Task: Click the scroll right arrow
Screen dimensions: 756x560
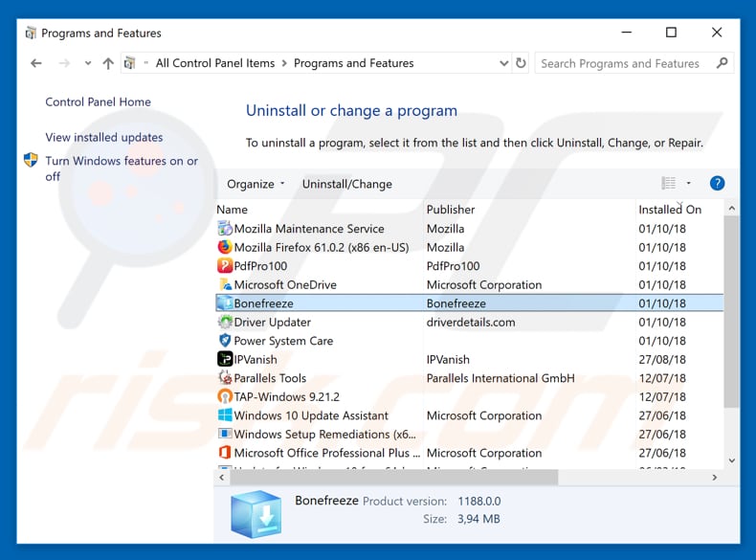Action: click(715, 478)
